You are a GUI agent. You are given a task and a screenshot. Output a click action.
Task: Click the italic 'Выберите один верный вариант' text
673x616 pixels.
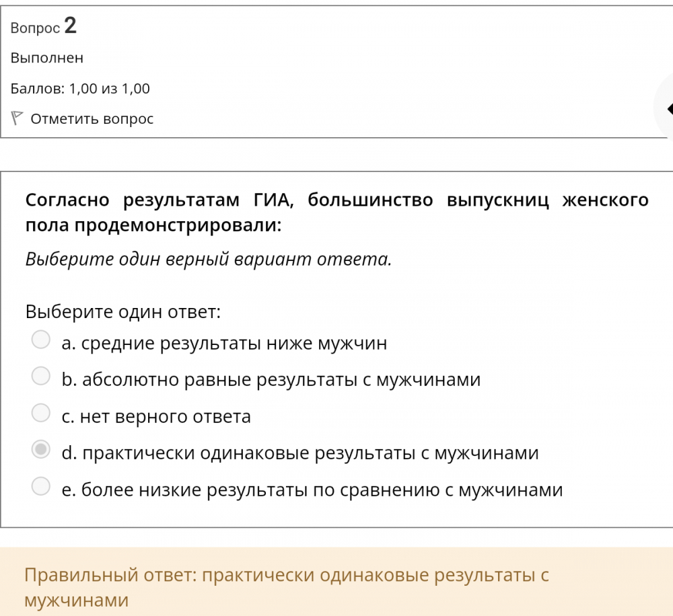[x=208, y=259]
